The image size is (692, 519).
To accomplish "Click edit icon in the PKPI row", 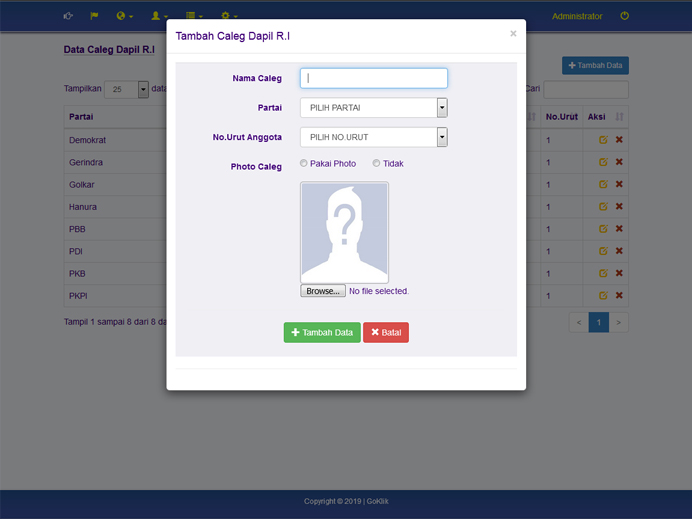I will pyautogui.click(x=603, y=295).
